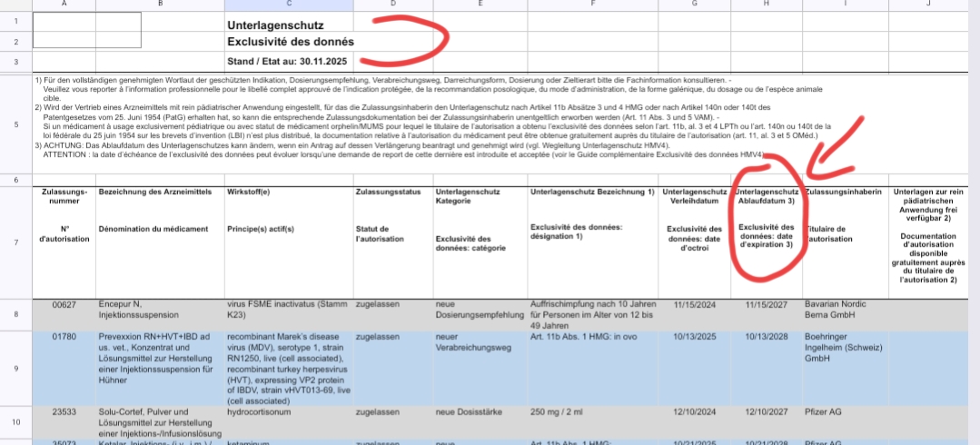Select column A header
The image size is (980, 445).
pyautogui.click(x=64, y=5)
